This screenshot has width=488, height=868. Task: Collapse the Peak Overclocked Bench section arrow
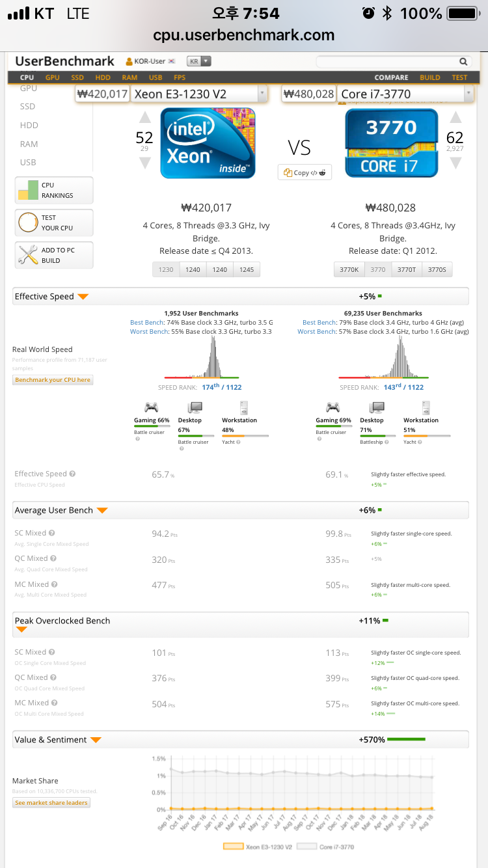point(21,630)
